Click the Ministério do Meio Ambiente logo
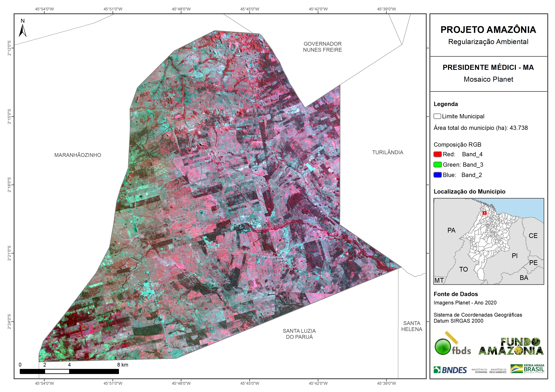The image size is (555, 392). (x=498, y=371)
